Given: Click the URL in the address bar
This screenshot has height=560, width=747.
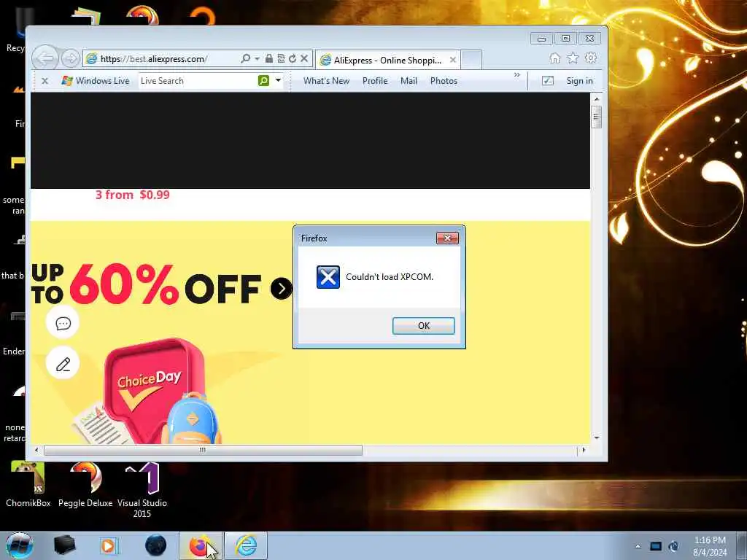Looking at the screenshot, I should pyautogui.click(x=154, y=59).
